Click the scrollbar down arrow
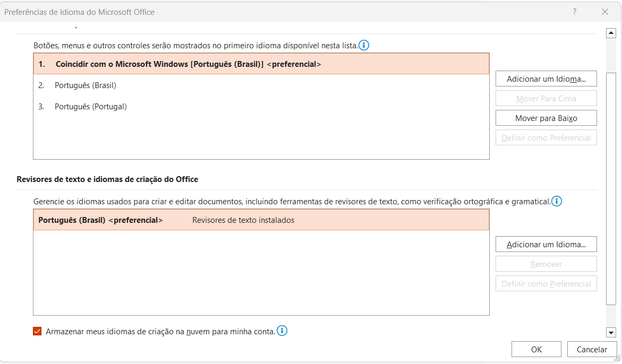The width and height of the screenshot is (622, 364). point(611,332)
